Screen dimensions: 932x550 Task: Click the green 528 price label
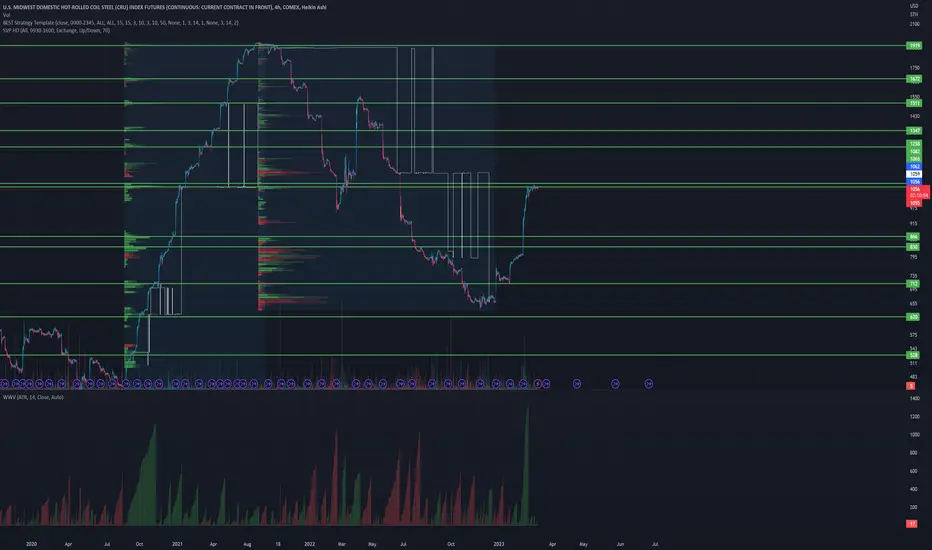point(914,355)
